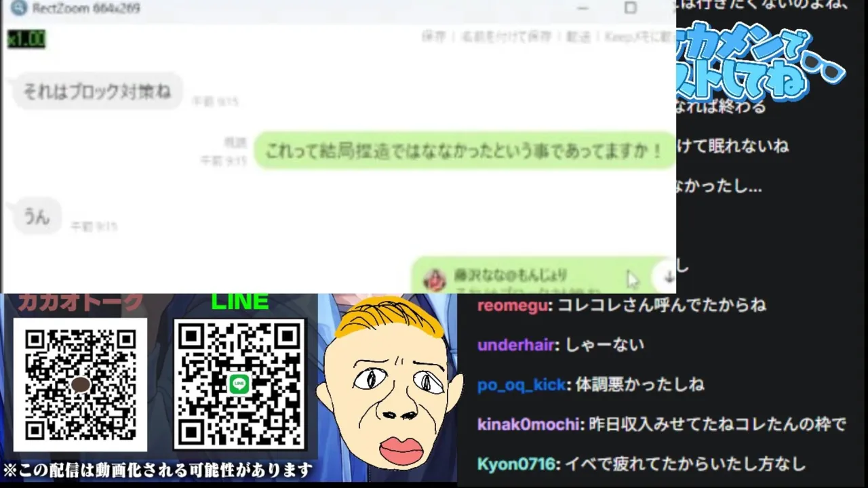Click username po_oq_kick in stream chat
868x488 pixels.
(x=521, y=385)
